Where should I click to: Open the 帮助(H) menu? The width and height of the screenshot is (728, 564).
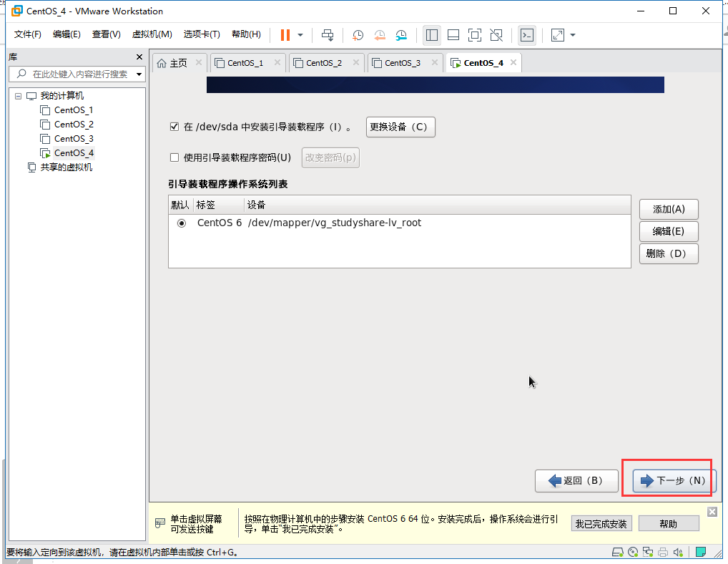click(246, 34)
